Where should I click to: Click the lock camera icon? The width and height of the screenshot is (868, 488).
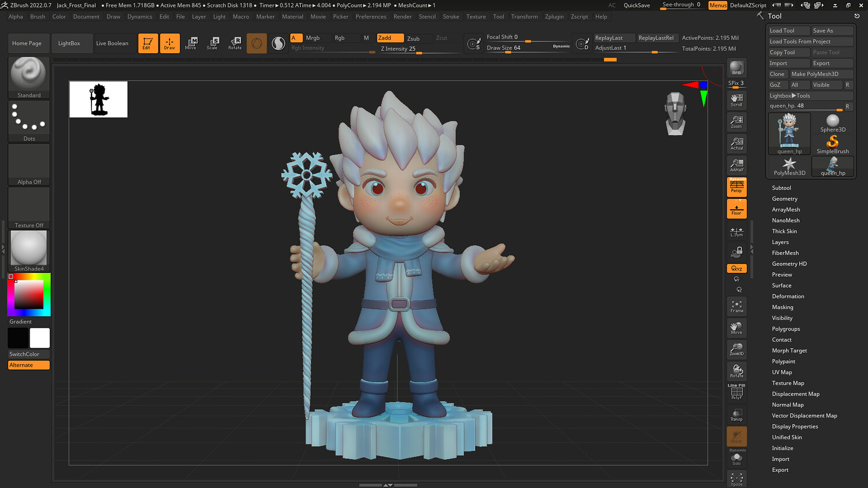pyautogui.click(x=737, y=252)
